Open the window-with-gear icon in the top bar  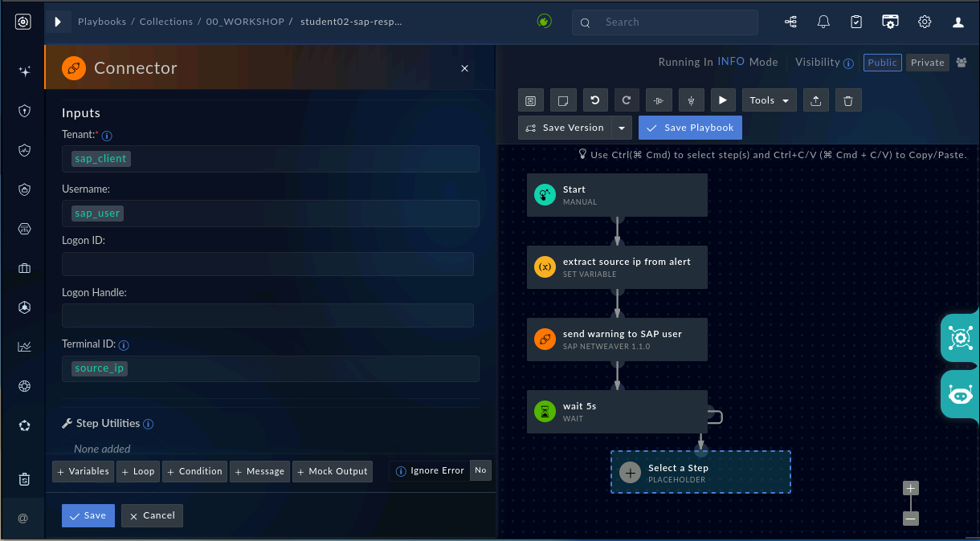(x=890, y=22)
